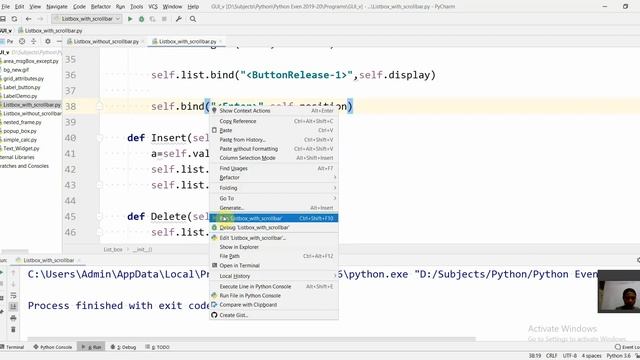Screen dimensions: 640x360
Task: Open Text_Widget.py in Project tree
Action: click(x=21, y=149)
